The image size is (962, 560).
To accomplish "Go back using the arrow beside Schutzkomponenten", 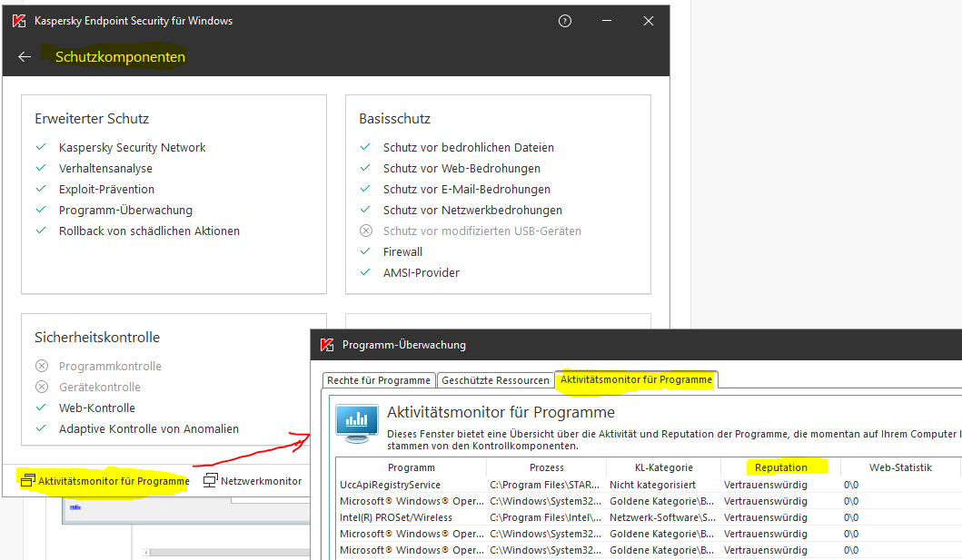I will pos(25,57).
